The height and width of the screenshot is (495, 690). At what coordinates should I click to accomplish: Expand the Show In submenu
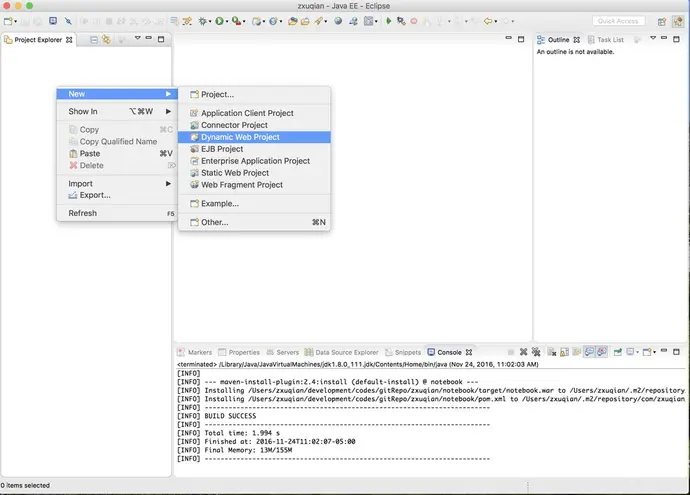[x=117, y=111]
